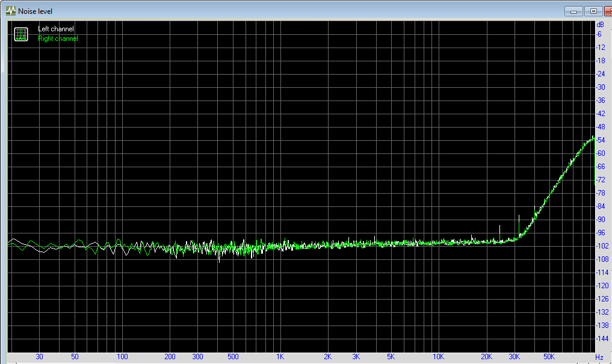Click the 20K frequency axis label
Screen dimensions: 612x364
[x=486, y=357]
